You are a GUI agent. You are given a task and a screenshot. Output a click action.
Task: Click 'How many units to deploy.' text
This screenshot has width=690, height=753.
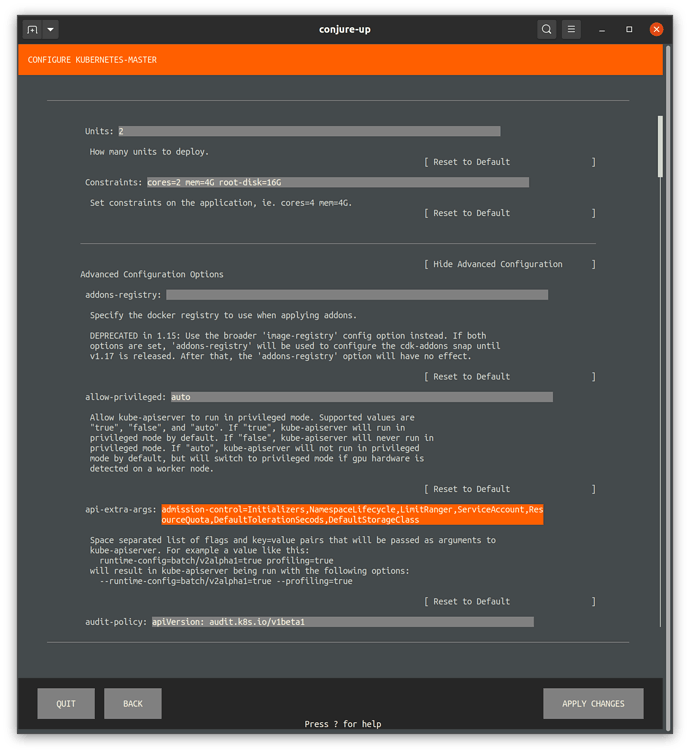(149, 152)
